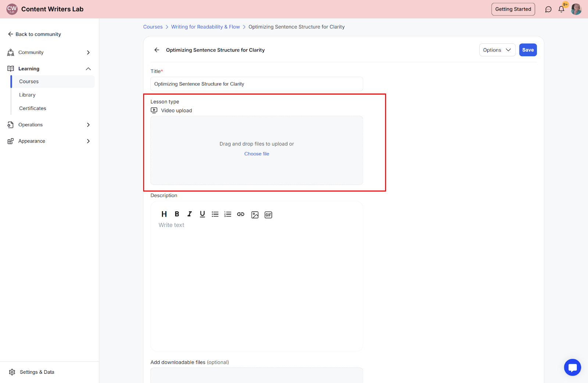
Task: Click Choose file to upload video
Action: pyautogui.click(x=257, y=154)
